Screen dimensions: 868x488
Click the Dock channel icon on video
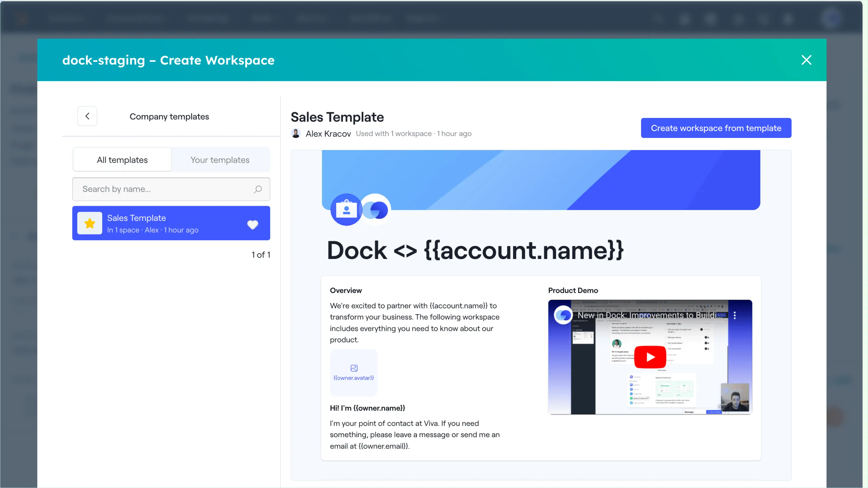[x=563, y=315]
